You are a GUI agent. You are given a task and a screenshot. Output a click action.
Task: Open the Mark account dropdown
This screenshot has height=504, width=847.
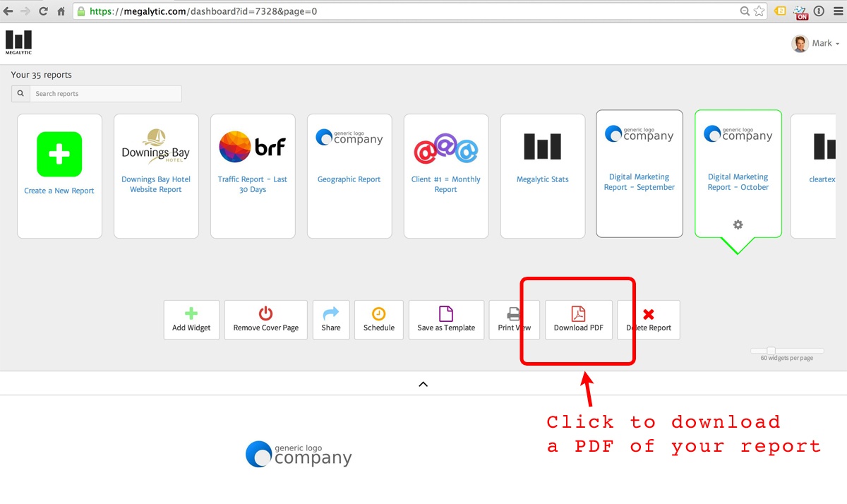click(x=817, y=42)
